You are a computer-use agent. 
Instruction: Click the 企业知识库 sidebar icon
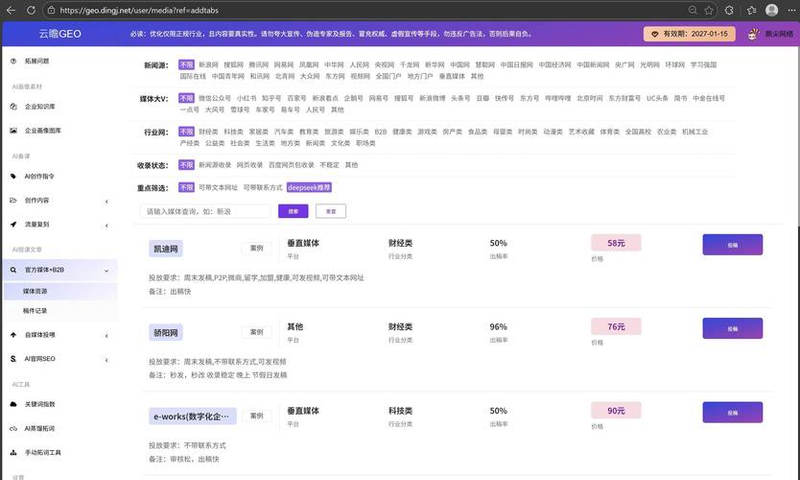[x=12, y=104]
